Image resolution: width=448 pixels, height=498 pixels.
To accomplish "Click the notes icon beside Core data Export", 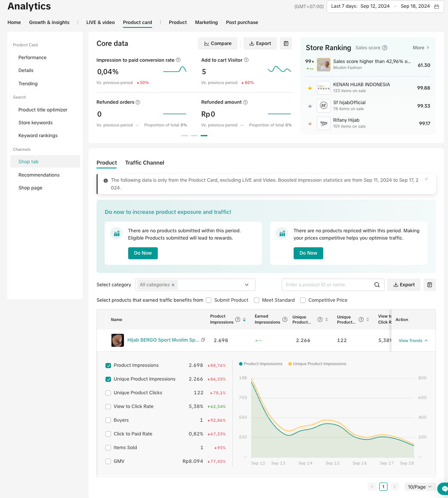I will [286, 43].
